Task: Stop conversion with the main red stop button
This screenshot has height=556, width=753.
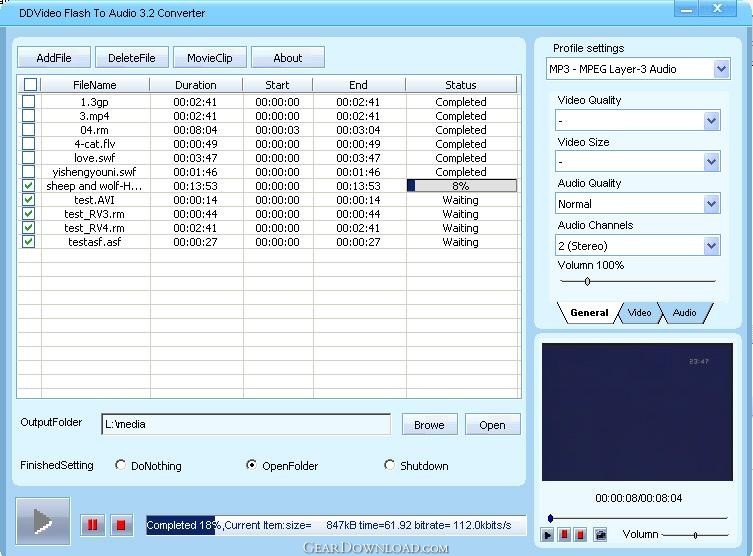Action: [121, 525]
